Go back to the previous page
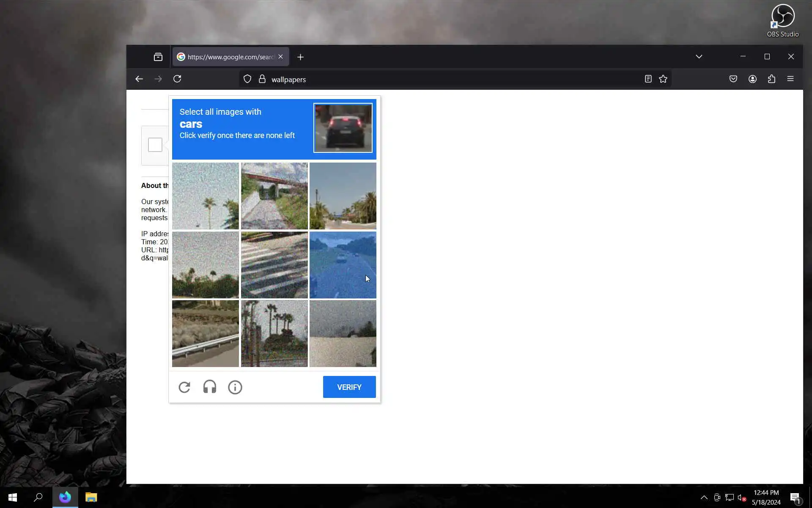This screenshot has width=812, height=508. click(x=139, y=79)
